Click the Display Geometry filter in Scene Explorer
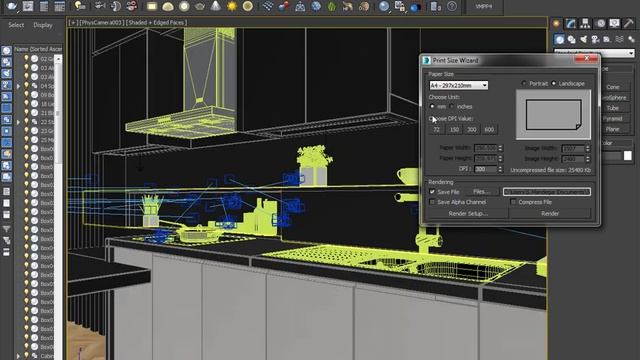640x360 pixels. coord(7,51)
